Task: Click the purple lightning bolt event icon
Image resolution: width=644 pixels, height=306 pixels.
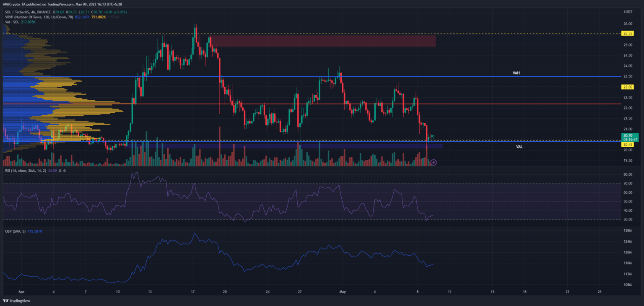Action: click(x=434, y=162)
